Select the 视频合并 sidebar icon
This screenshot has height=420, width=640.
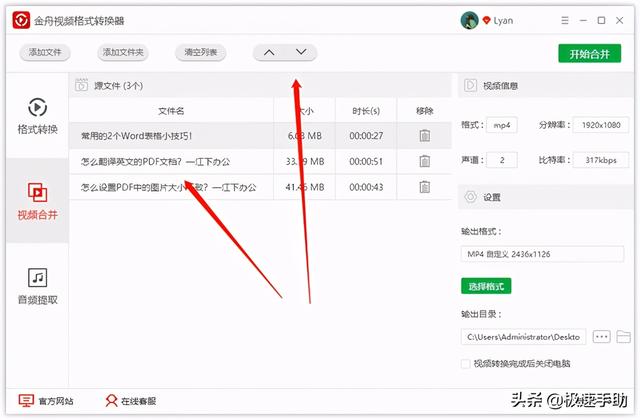point(38,192)
